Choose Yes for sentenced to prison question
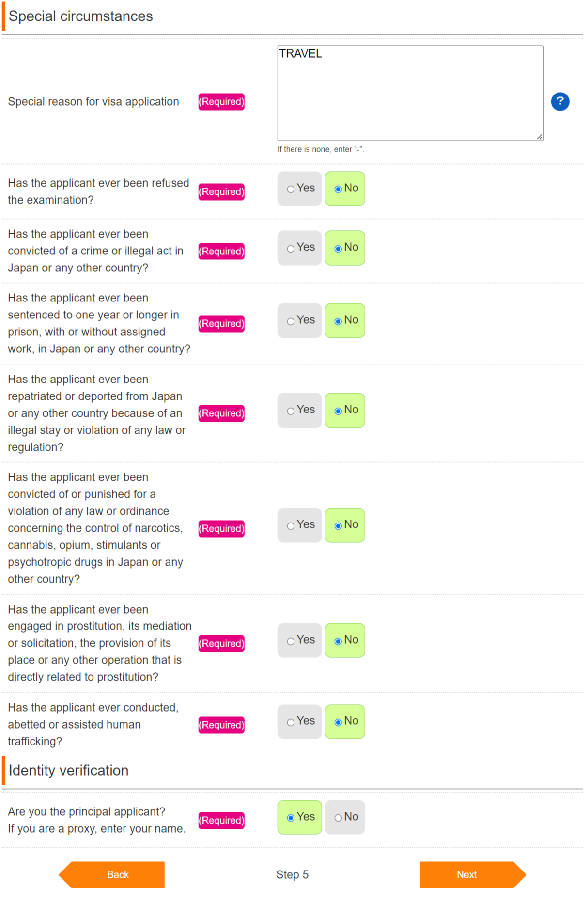Image resolution: width=588 pixels, height=903 pixels. tap(299, 320)
